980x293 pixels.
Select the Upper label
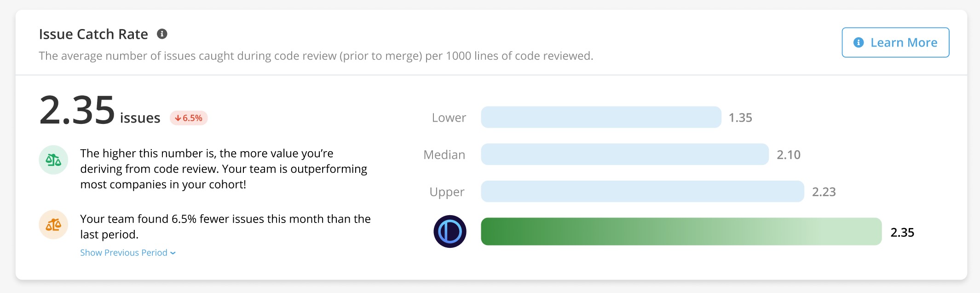coord(447,192)
